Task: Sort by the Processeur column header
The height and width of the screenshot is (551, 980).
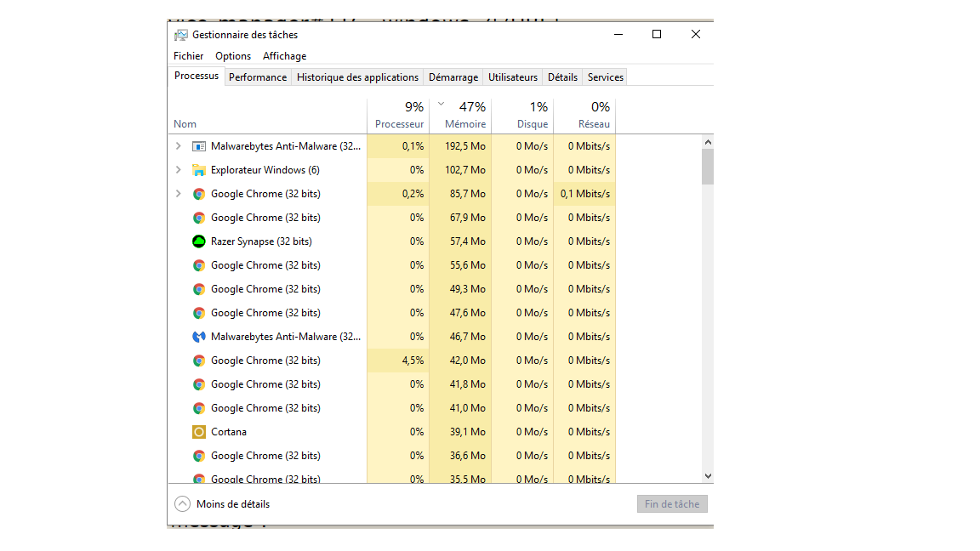Action: (398, 116)
